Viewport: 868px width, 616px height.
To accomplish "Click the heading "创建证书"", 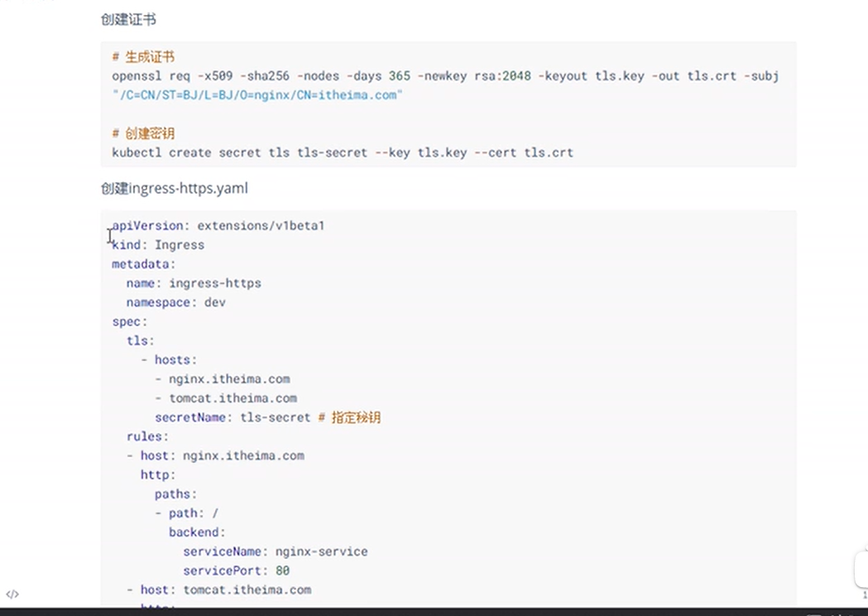I will [128, 19].
